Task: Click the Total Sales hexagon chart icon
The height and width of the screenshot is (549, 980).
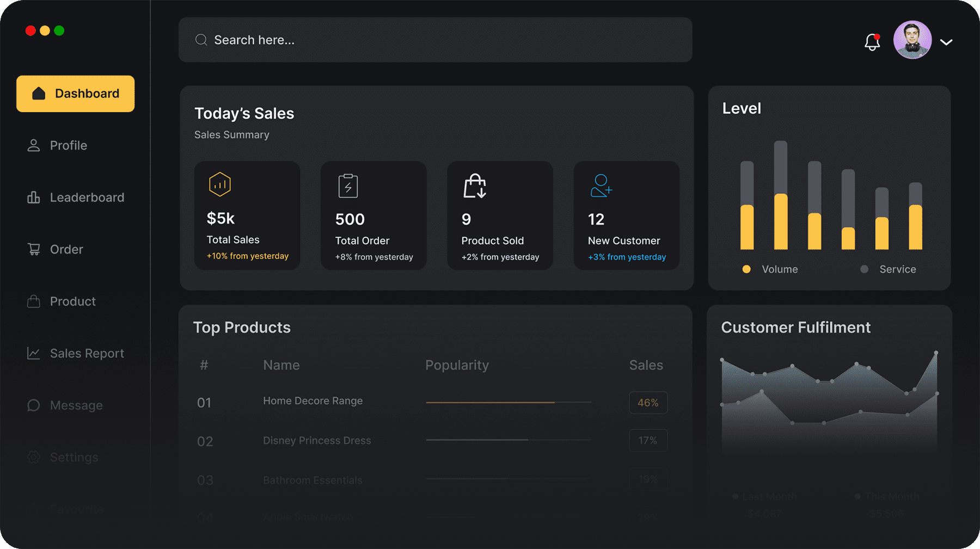Action: coord(220,184)
